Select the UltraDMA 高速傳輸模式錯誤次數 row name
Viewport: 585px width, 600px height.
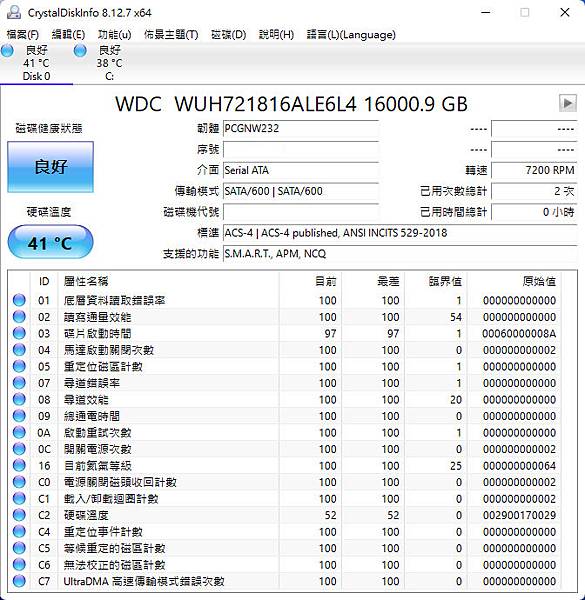pyautogui.click(x=144, y=581)
